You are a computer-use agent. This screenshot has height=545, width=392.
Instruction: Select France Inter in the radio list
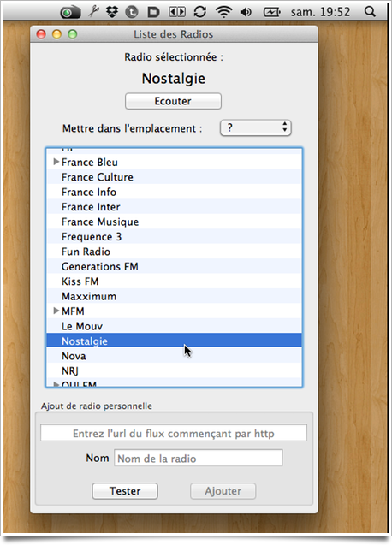(174, 207)
